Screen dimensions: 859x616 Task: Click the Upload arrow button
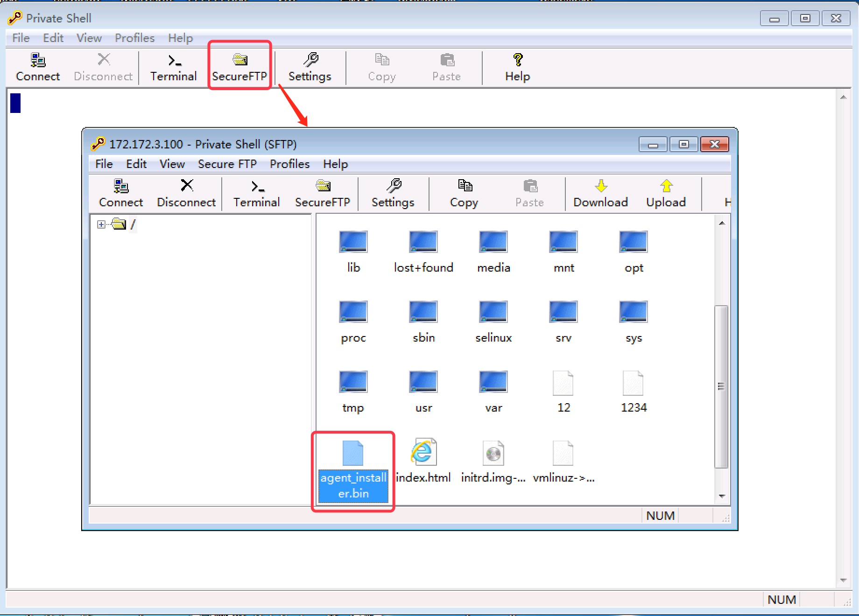click(666, 194)
